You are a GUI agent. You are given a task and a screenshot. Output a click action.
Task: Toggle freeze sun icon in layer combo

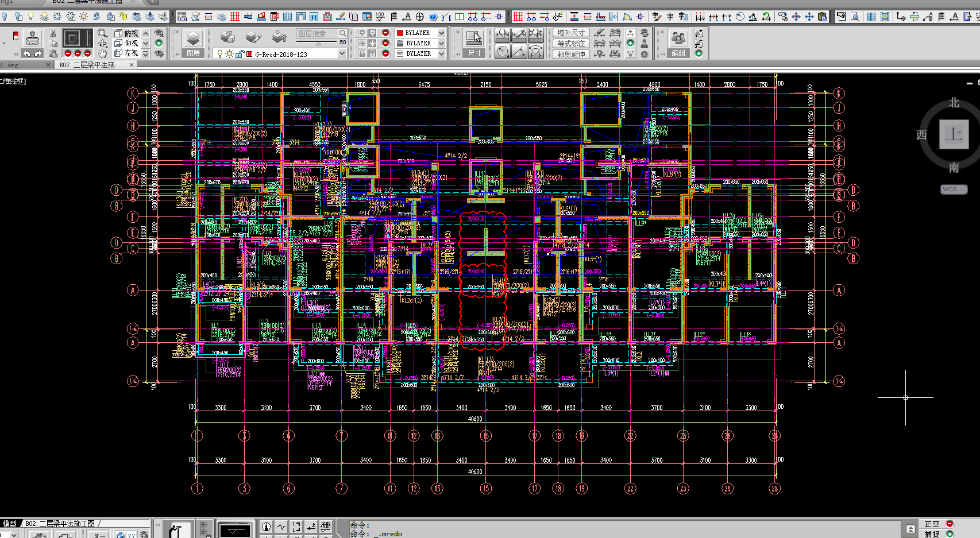(229, 54)
